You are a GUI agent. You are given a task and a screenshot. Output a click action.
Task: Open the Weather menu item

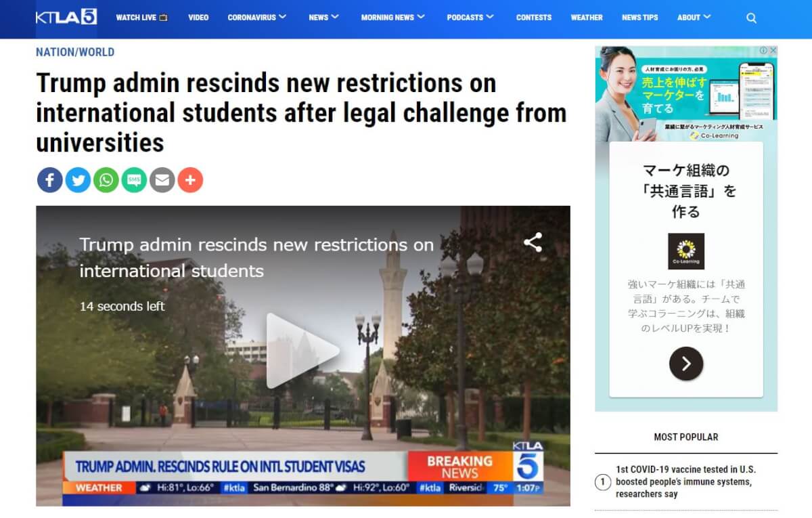pos(587,18)
